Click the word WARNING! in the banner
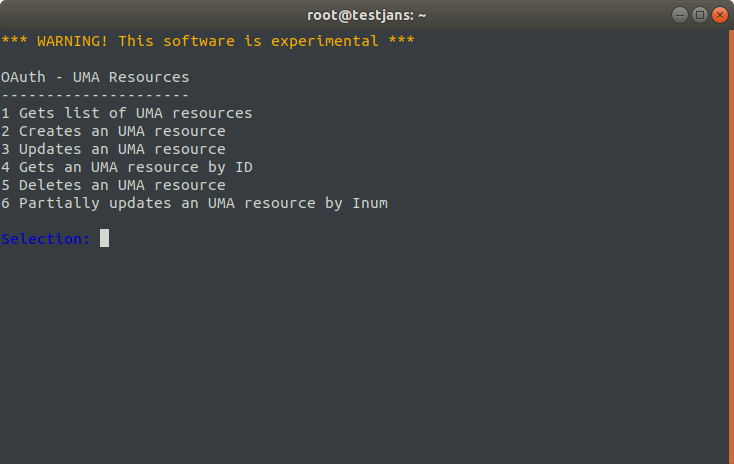The height and width of the screenshot is (464, 734). tap(73, 41)
